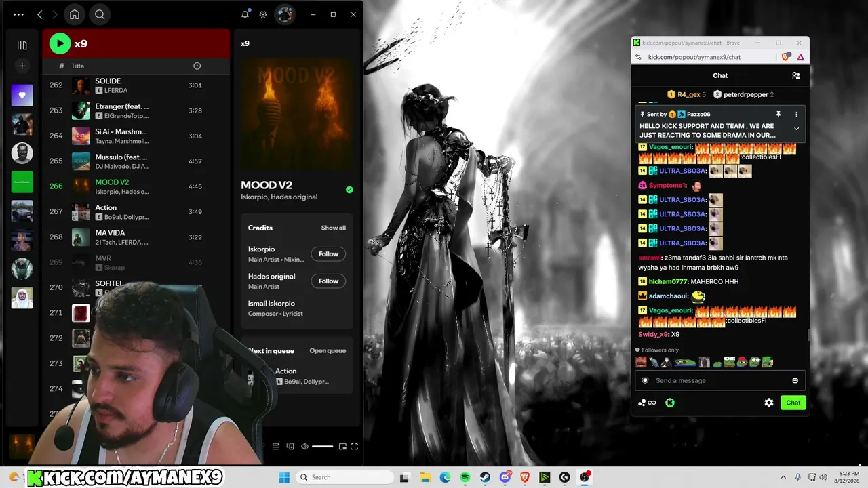Click in the Send a message field
This screenshot has height=488, width=868.
720,380
